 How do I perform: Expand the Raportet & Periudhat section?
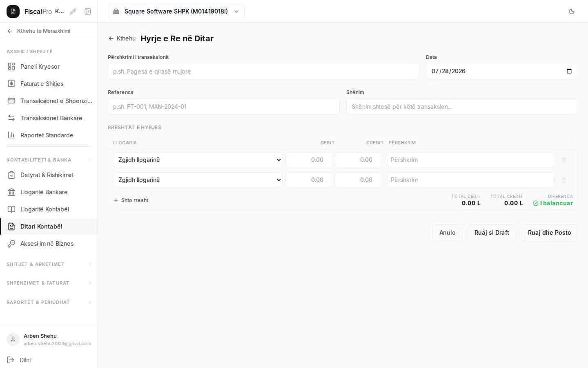pyautogui.click(x=49, y=302)
